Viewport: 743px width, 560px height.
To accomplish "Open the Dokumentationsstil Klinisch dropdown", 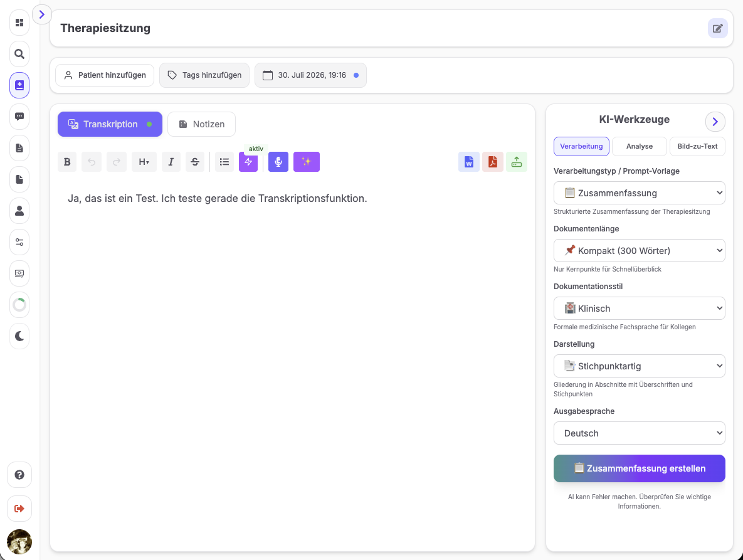I will [639, 309].
